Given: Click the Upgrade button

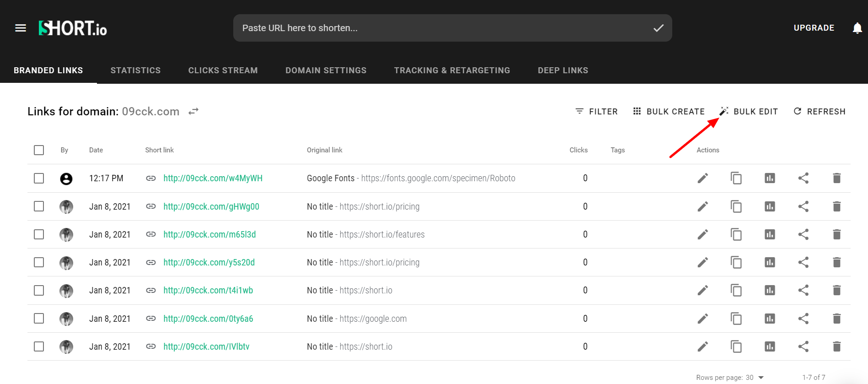Looking at the screenshot, I should [x=814, y=28].
